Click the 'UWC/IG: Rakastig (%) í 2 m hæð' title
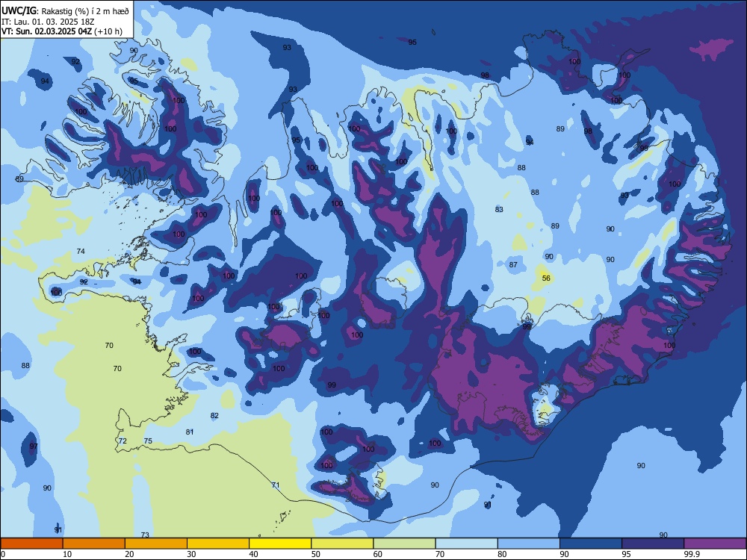 coord(65,11)
